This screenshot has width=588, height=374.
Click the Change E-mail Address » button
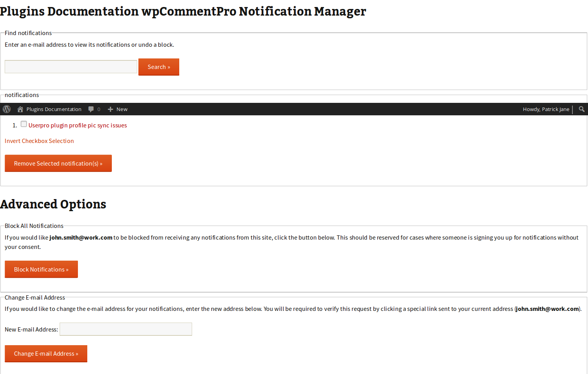tap(46, 353)
